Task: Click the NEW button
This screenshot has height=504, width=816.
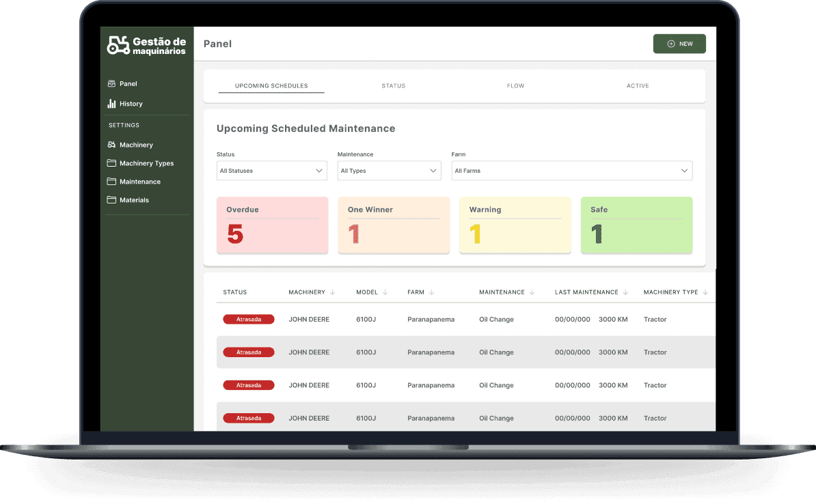Action: pos(679,44)
